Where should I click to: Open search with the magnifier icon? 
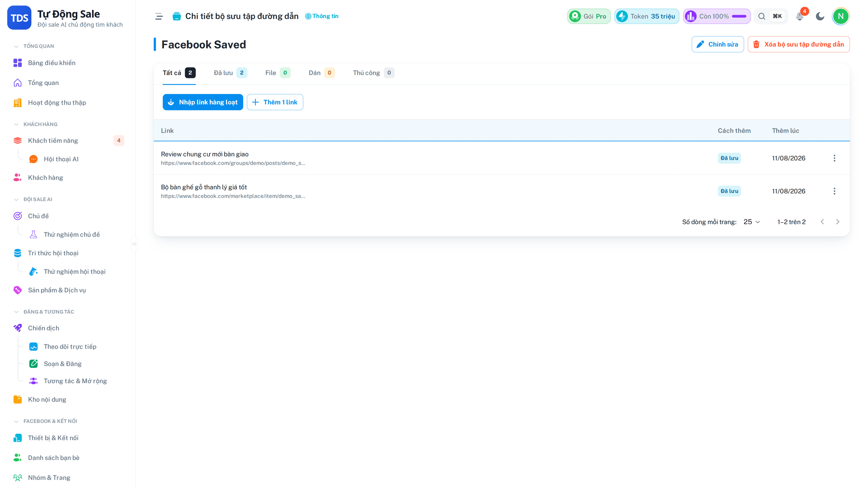[762, 16]
